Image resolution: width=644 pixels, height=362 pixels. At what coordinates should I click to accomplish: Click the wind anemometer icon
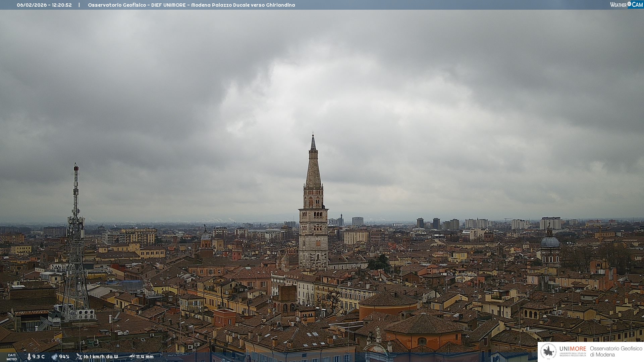pos(79,357)
